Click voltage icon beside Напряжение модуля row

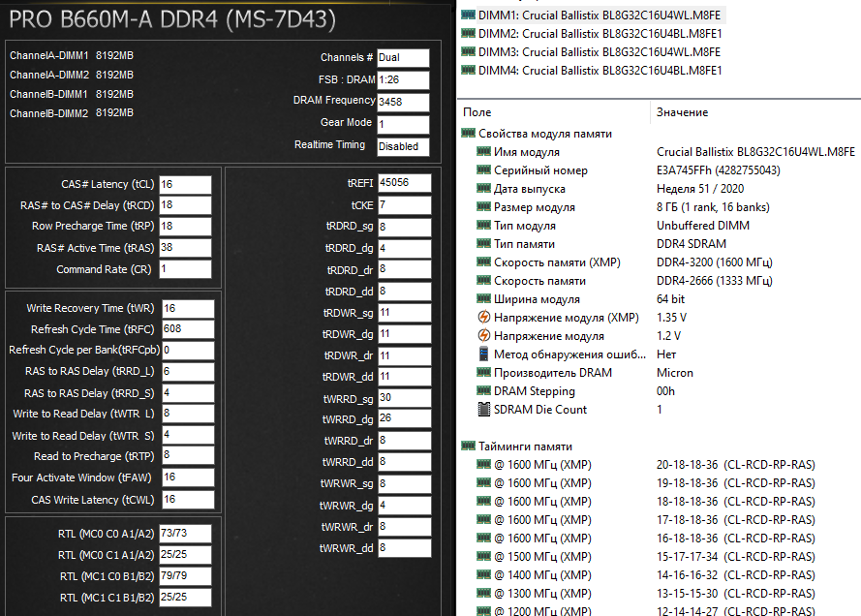pyautogui.click(x=483, y=335)
